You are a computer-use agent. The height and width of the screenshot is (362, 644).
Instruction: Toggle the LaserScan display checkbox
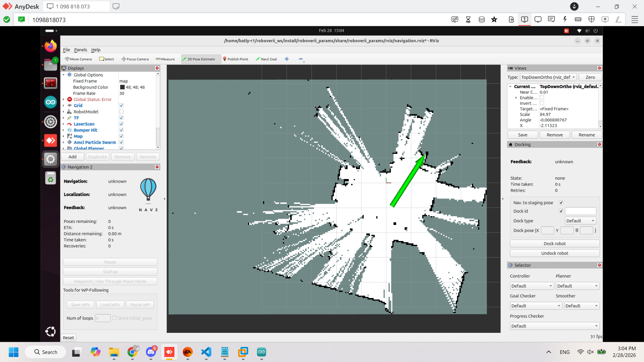[x=121, y=124]
